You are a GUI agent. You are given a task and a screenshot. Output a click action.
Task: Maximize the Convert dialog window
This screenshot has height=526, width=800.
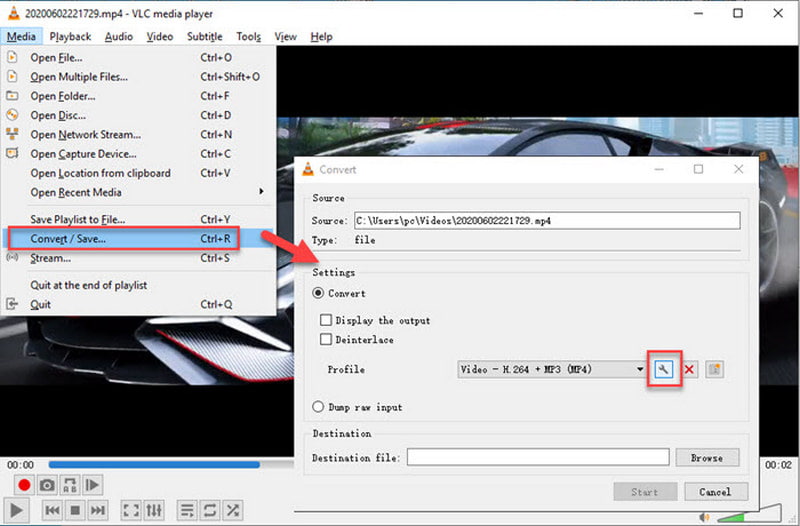point(698,169)
